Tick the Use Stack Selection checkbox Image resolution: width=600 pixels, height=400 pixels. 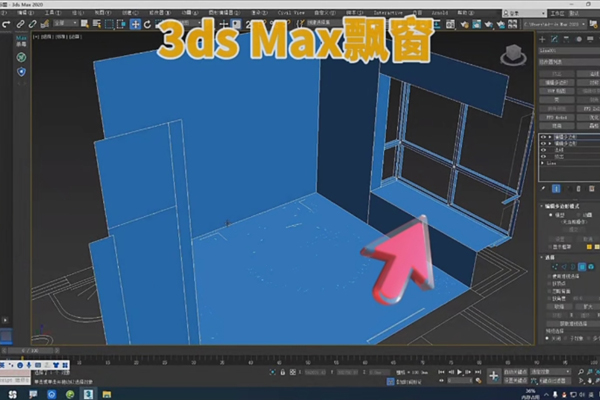pos(550,276)
